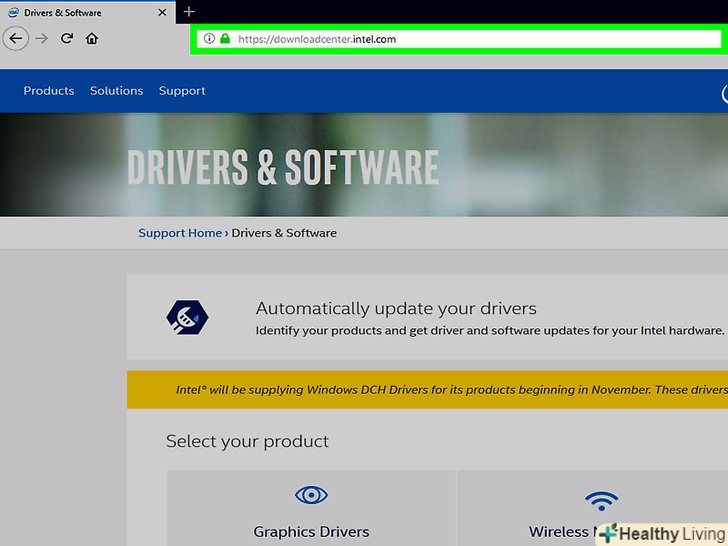Viewport: 728px width, 546px height.
Task: Open the browser home page icon
Action: (92, 38)
